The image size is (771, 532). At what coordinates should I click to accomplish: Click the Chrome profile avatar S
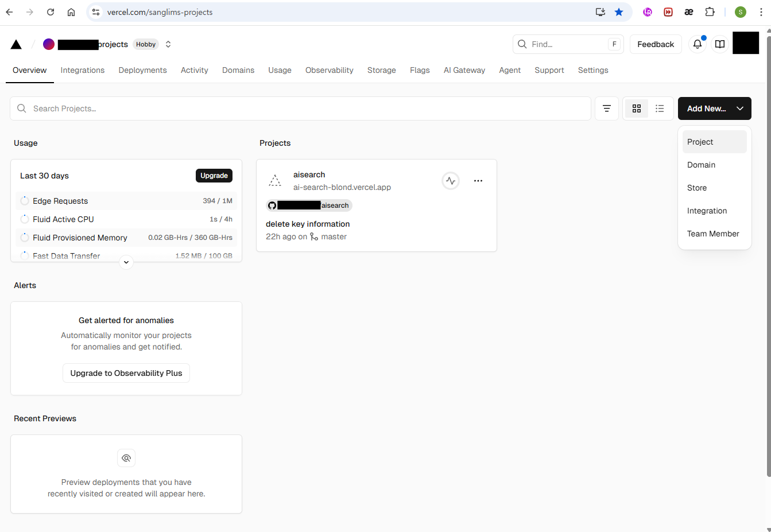click(x=741, y=12)
